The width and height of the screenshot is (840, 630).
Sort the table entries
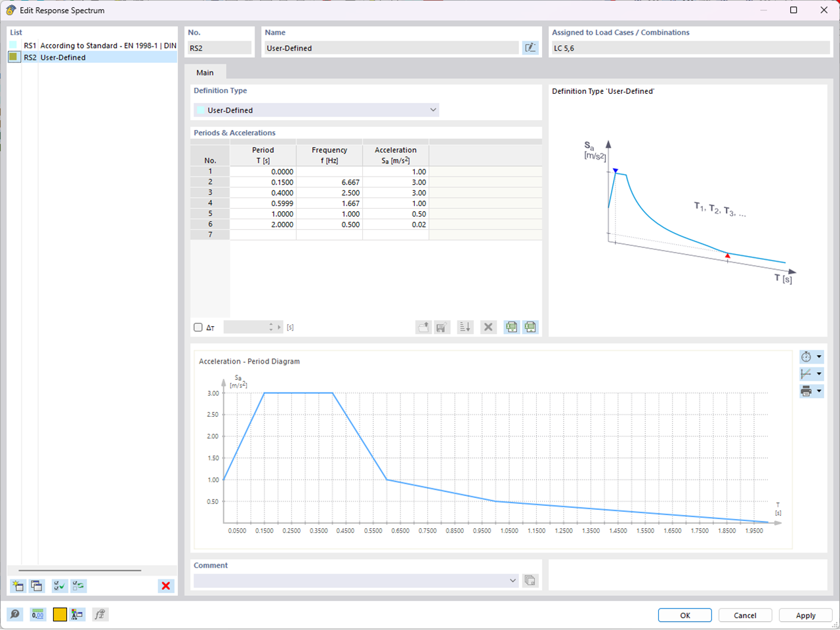(x=465, y=327)
